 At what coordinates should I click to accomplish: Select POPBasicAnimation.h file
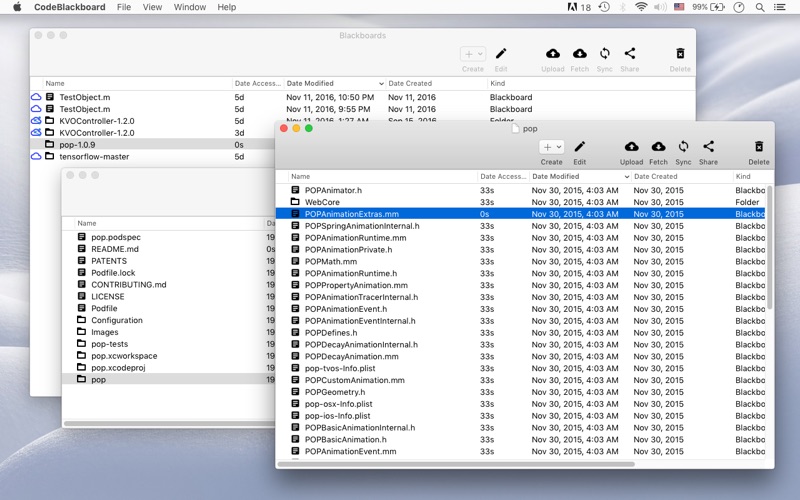(x=520, y=439)
